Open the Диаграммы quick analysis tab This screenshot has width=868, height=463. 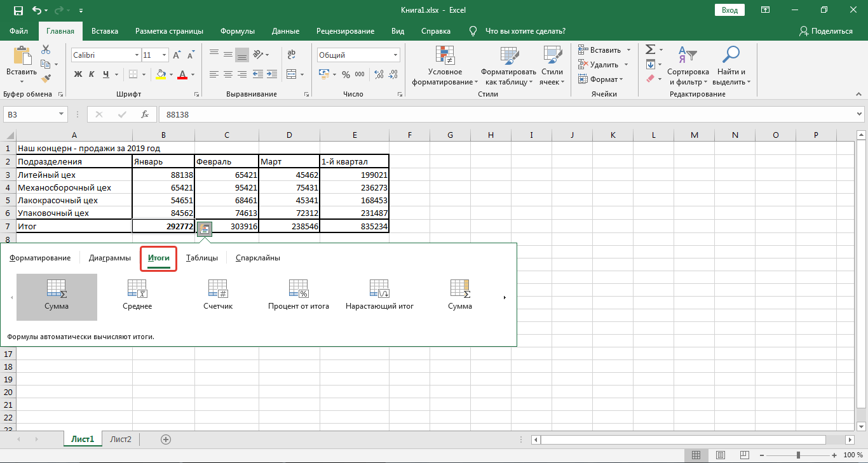click(x=110, y=258)
